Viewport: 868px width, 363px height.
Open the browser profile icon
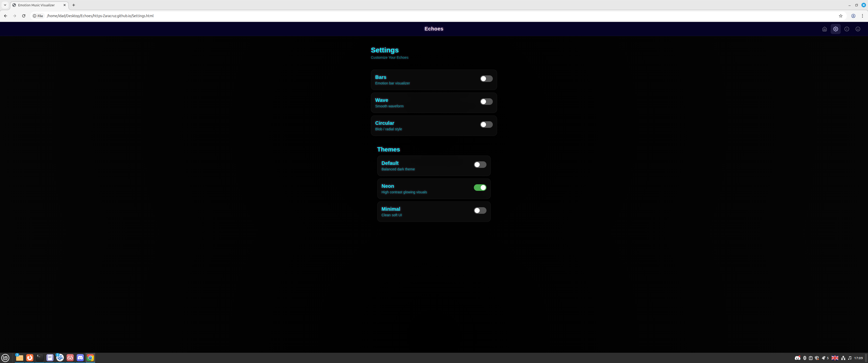tap(853, 15)
